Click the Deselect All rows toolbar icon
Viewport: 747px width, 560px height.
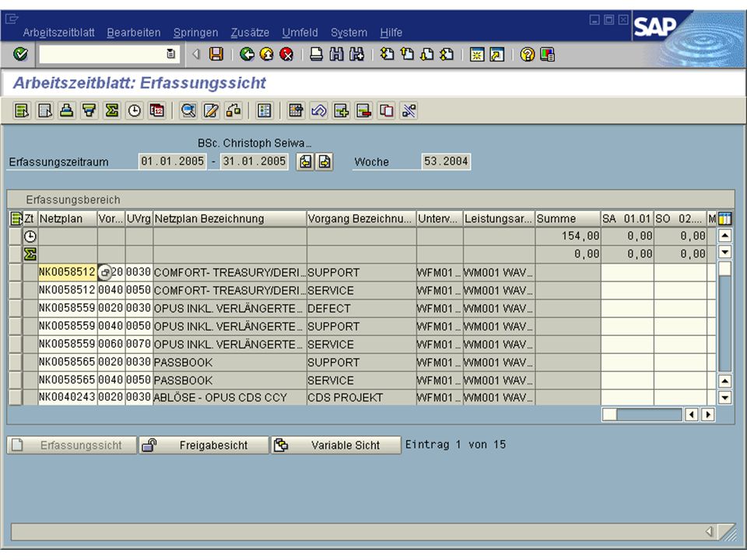coord(44,111)
